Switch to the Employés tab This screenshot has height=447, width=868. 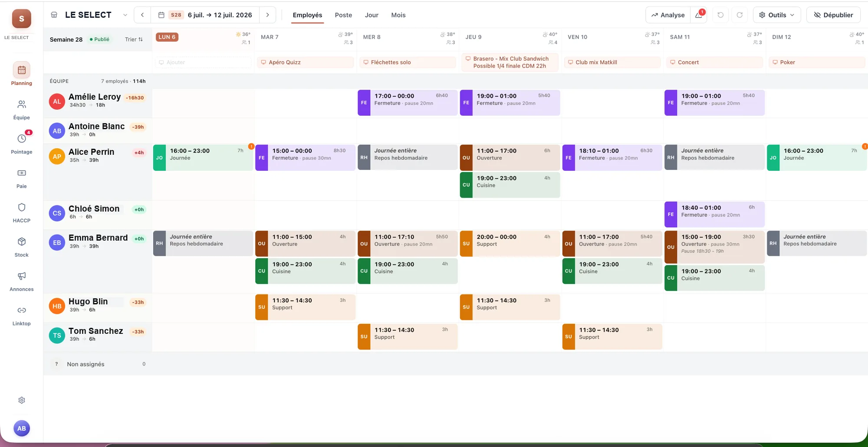tap(307, 15)
